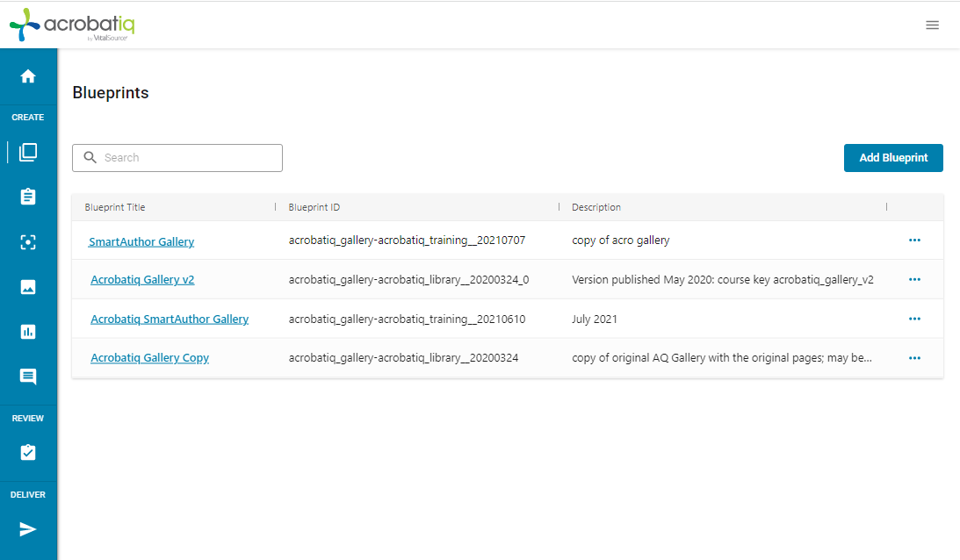Open the Acrobatiq SmartAuthor Gallery link
Screen dimensions: 960x560
pyautogui.click(x=170, y=319)
